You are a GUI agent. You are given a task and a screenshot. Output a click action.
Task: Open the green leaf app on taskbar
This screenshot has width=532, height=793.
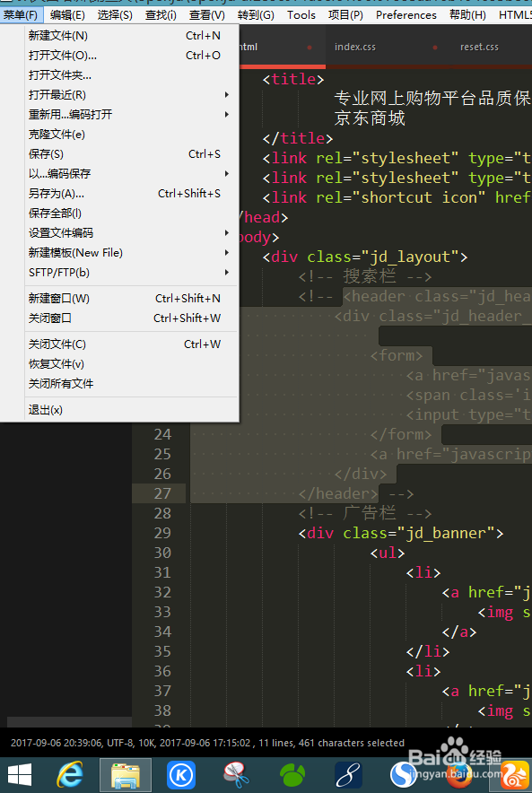[x=292, y=775]
